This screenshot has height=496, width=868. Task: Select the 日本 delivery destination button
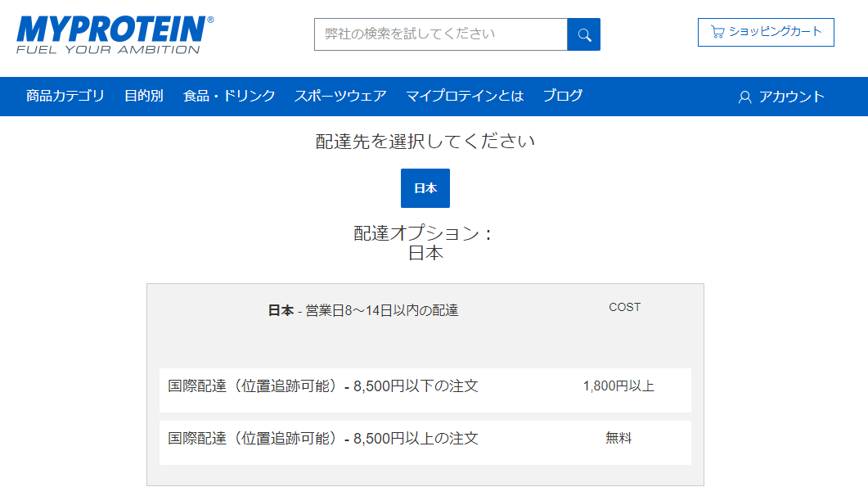[425, 188]
